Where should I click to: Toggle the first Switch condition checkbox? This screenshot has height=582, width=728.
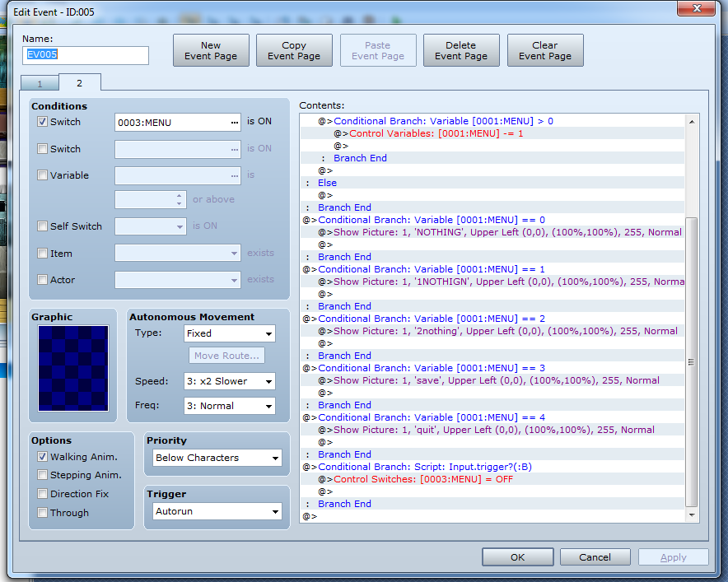[42, 122]
